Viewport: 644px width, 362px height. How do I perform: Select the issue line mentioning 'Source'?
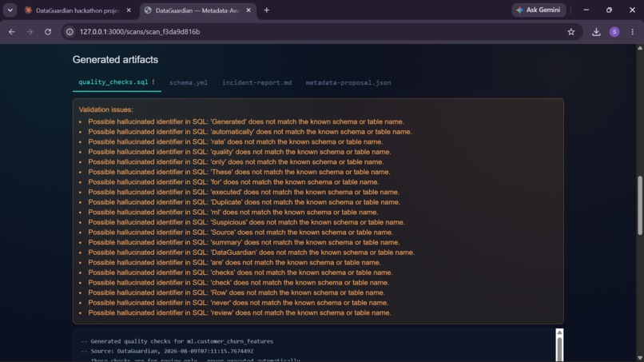241,233
